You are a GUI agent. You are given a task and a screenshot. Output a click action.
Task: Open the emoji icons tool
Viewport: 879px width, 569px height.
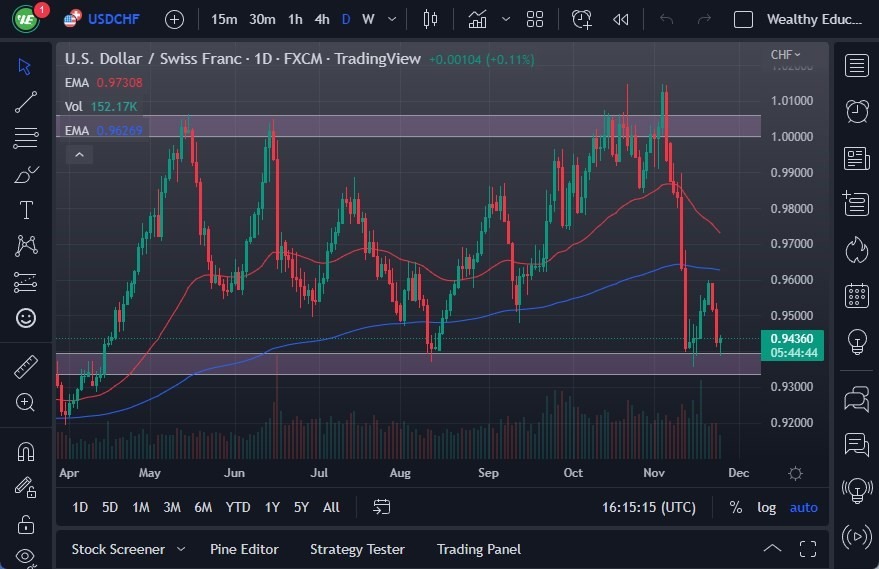pos(26,318)
